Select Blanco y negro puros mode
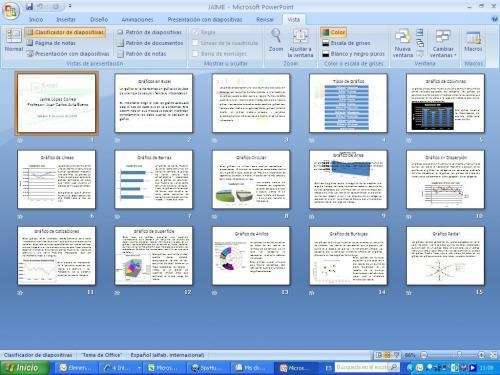Viewport: 500px width, 375px height. point(353,54)
